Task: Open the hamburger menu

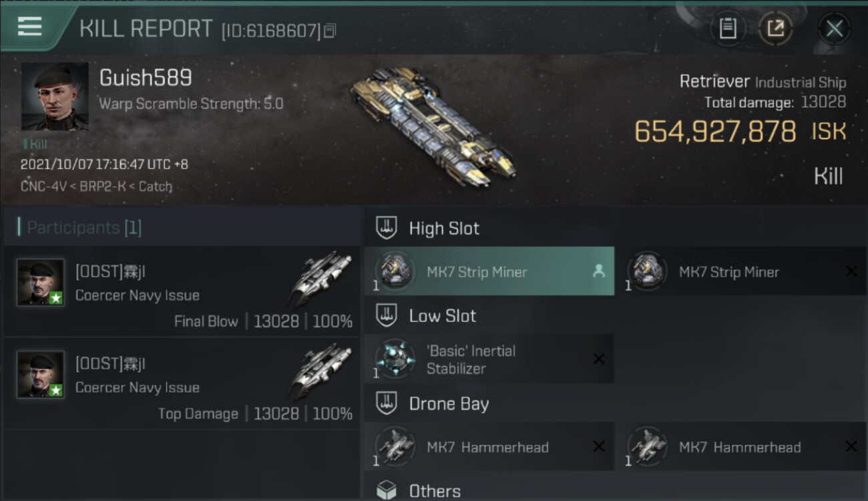Action: tap(30, 27)
